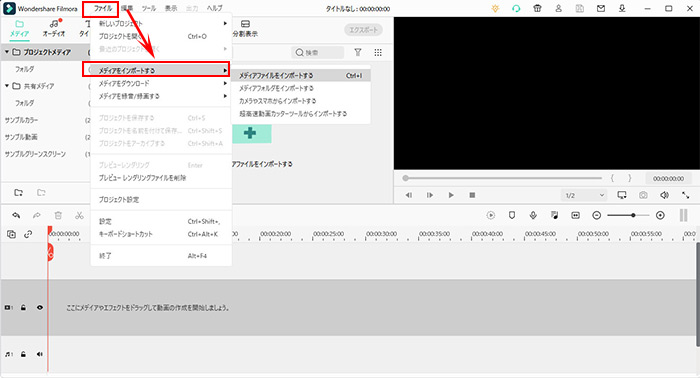
Task: Click the media search field
Action: pos(318,52)
